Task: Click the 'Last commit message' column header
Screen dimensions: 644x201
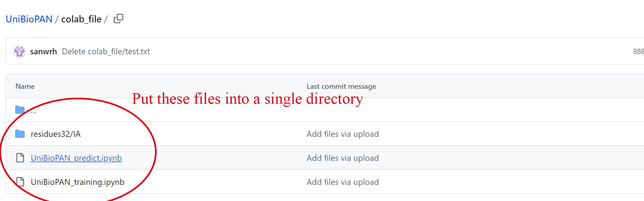Action: point(341,86)
